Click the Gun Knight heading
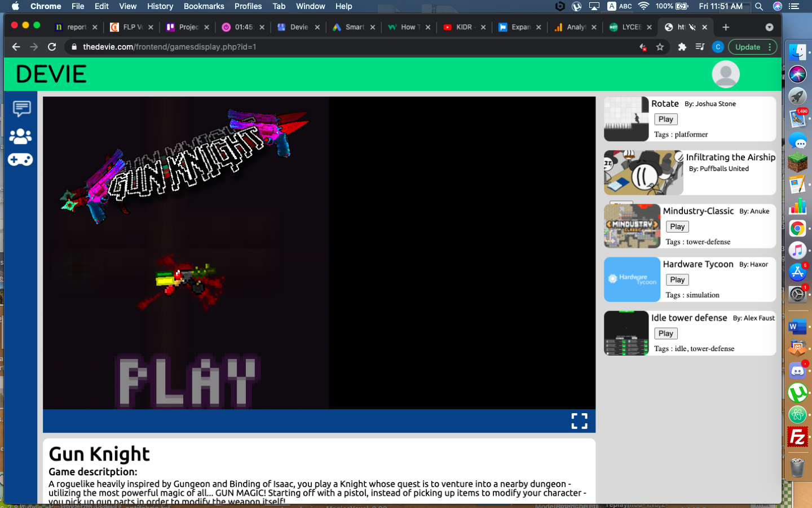Screen dimensions: 812x508 point(99,454)
